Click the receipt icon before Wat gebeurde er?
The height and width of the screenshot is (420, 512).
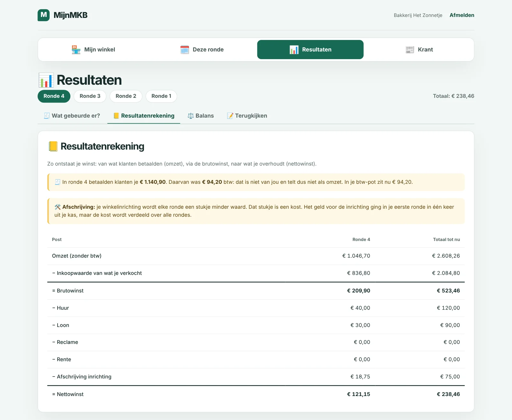click(47, 116)
